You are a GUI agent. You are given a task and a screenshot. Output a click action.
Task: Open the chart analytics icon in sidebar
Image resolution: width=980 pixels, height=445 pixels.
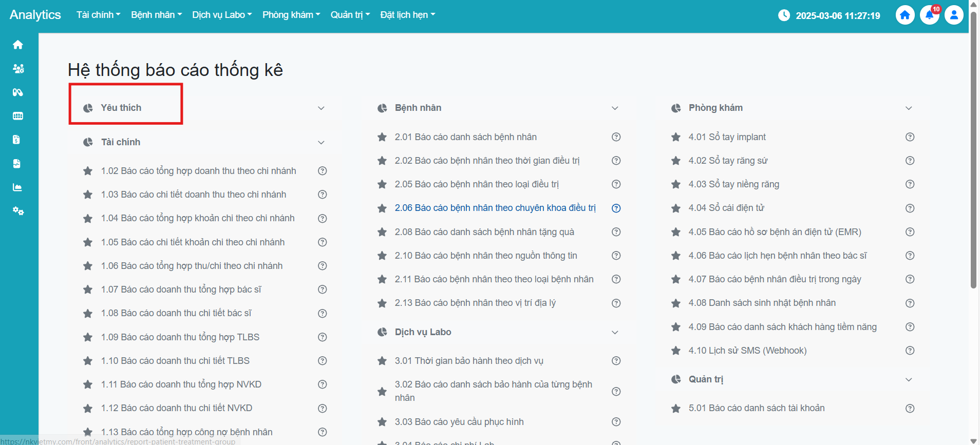(x=18, y=187)
